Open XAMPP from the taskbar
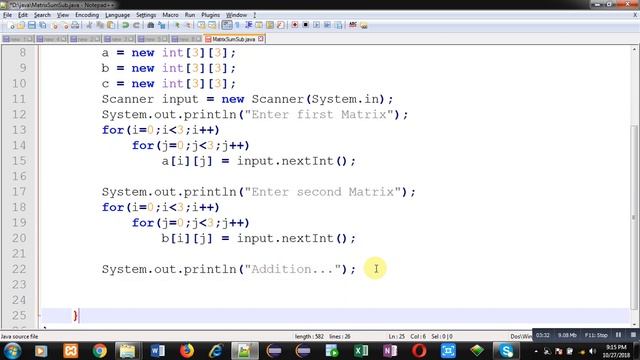Viewport: 640px width, 360px height. point(70,351)
